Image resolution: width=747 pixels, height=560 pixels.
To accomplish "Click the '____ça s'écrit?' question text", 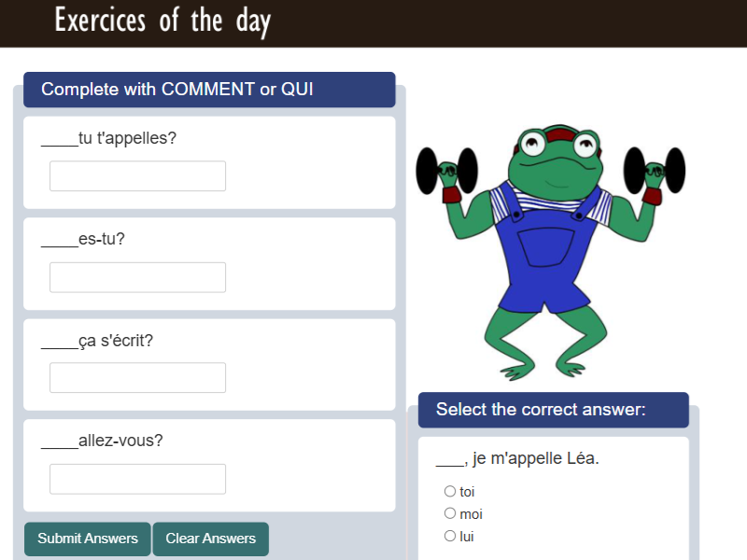I will [97, 341].
